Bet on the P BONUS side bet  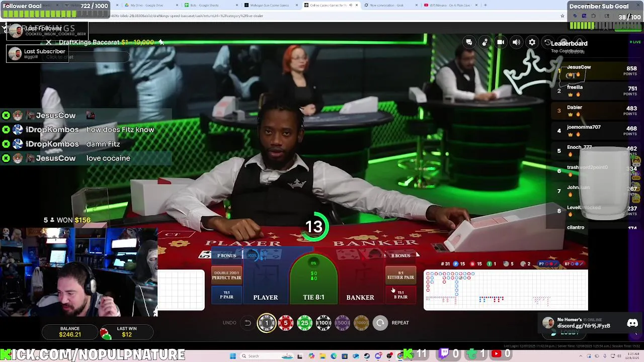coord(226,255)
